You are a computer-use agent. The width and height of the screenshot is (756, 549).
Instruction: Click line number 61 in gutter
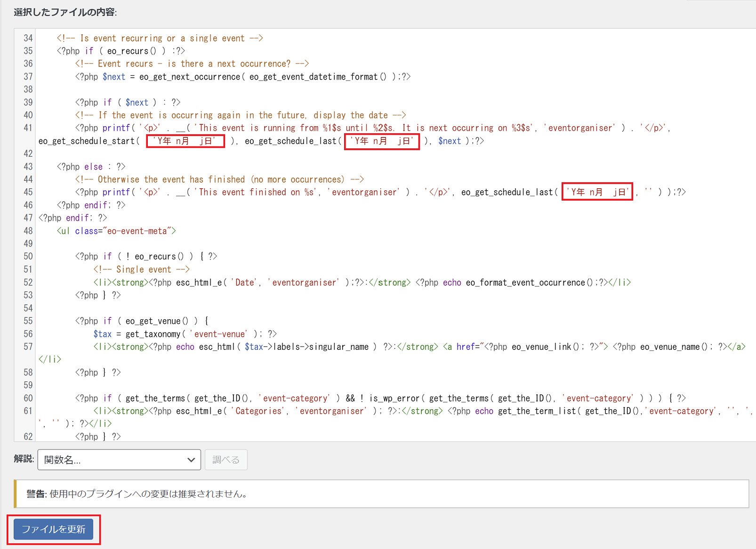tap(28, 411)
